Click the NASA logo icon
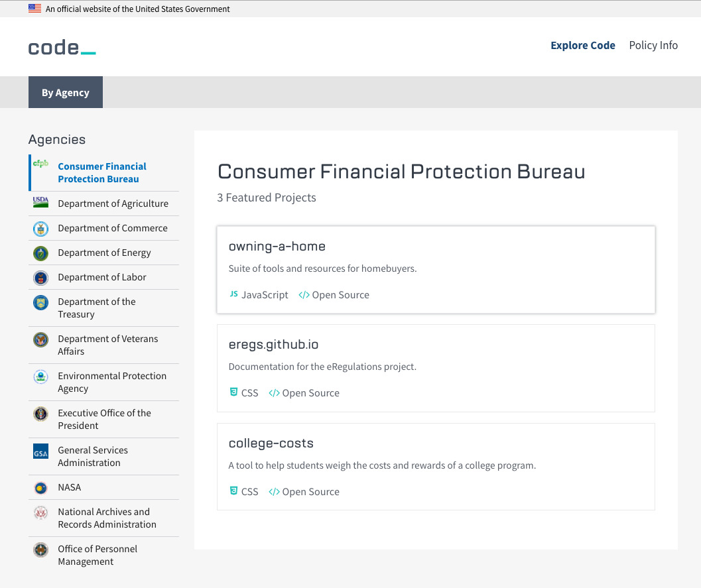The width and height of the screenshot is (701, 588). point(40,487)
